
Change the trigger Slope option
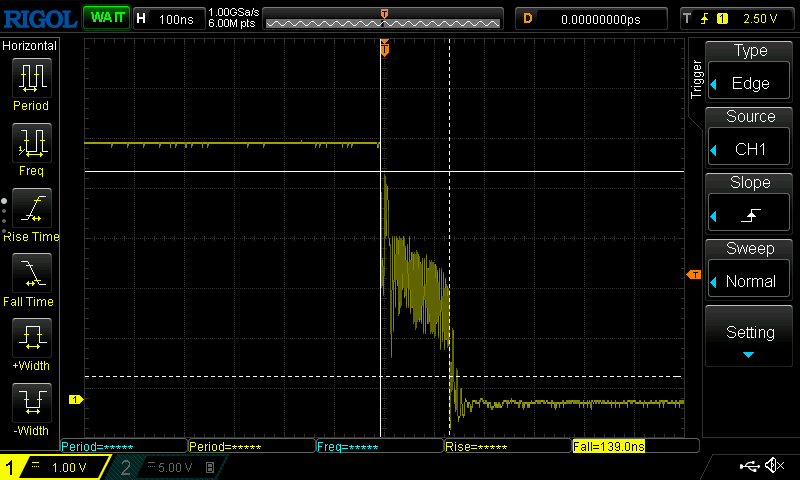pos(750,204)
